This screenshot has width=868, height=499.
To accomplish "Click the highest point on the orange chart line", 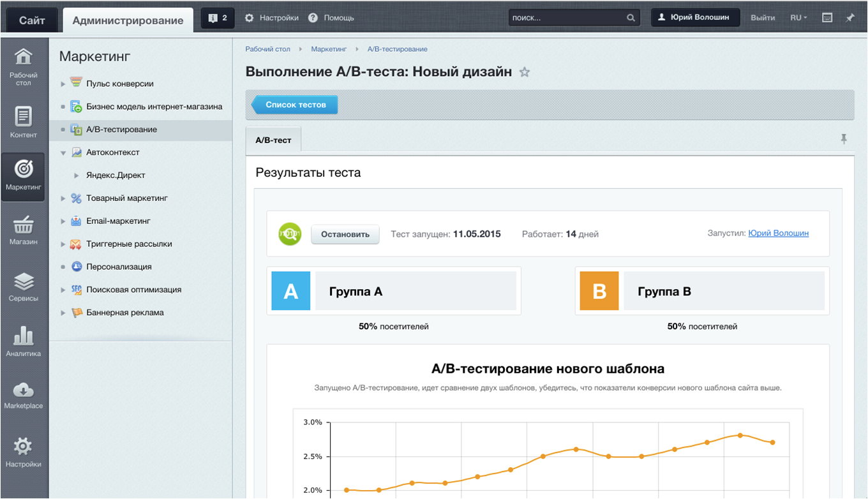I will point(740,435).
